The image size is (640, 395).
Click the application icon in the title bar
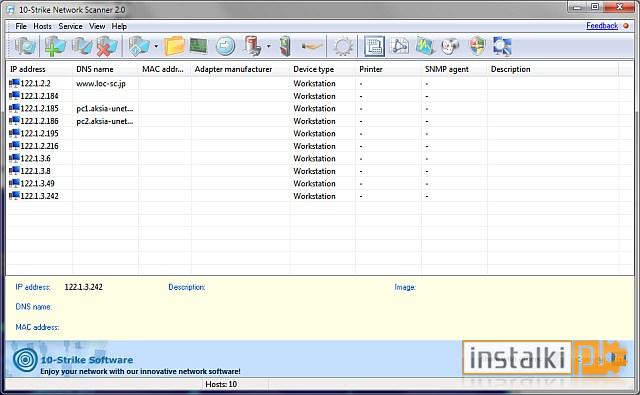(11, 10)
